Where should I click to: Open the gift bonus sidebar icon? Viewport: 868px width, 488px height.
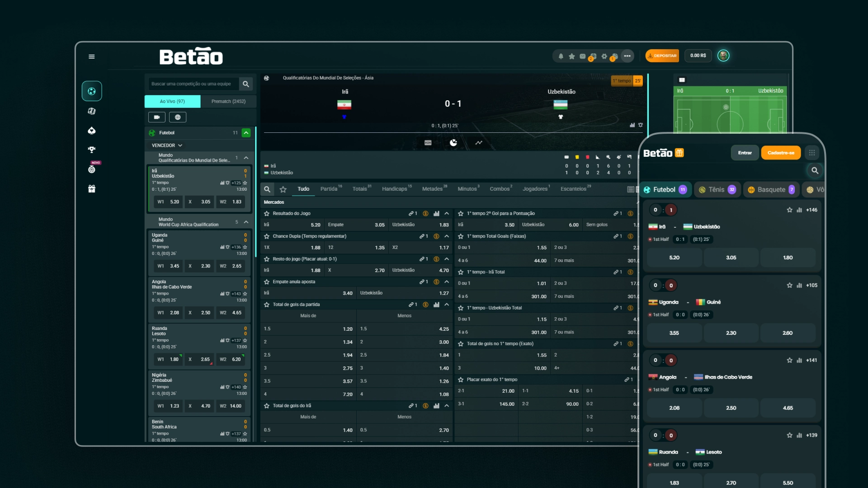(92, 189)
